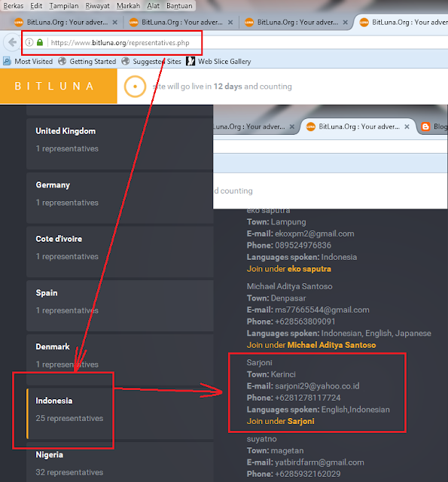The height and width of the screenshot is (482, 448).
Task: Close the first BitLuna.Org tab
Action: click(x=115, y=22)
